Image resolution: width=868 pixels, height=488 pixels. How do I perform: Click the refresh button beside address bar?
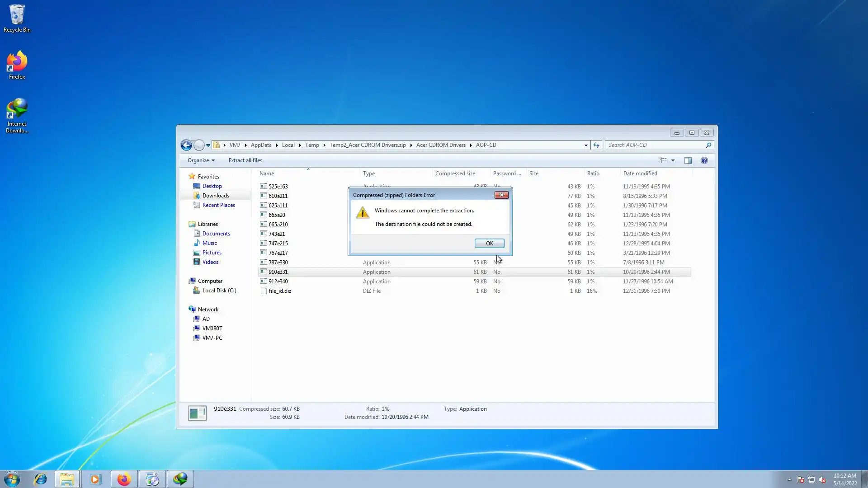[x=596, y=145]
